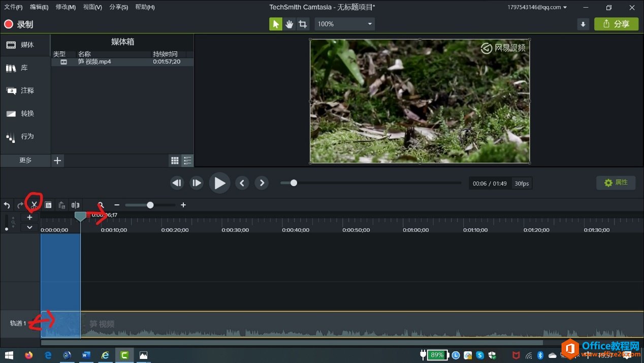Add media with the plus button
This screenshot has height=363, width=644.
tap(57, 161)
